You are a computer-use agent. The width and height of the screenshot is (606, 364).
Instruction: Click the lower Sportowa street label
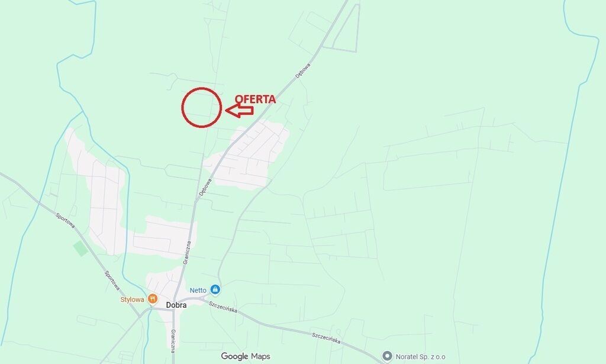(112, 281)
